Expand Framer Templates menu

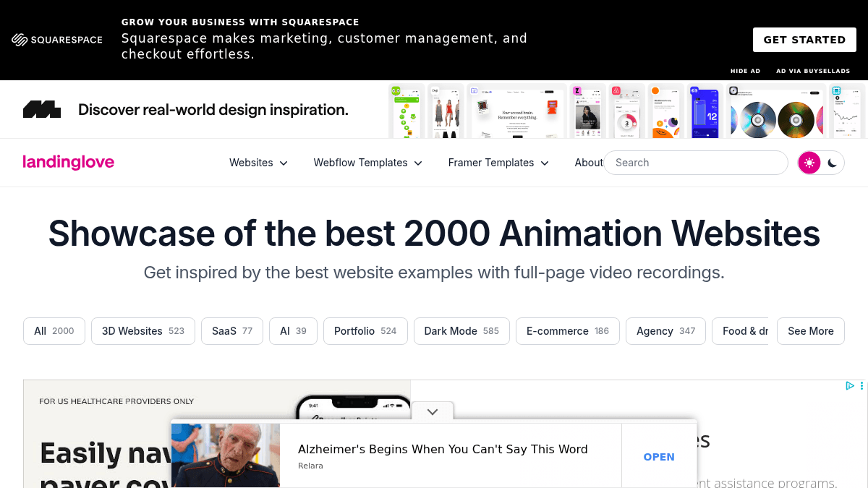tap(498, 163)
